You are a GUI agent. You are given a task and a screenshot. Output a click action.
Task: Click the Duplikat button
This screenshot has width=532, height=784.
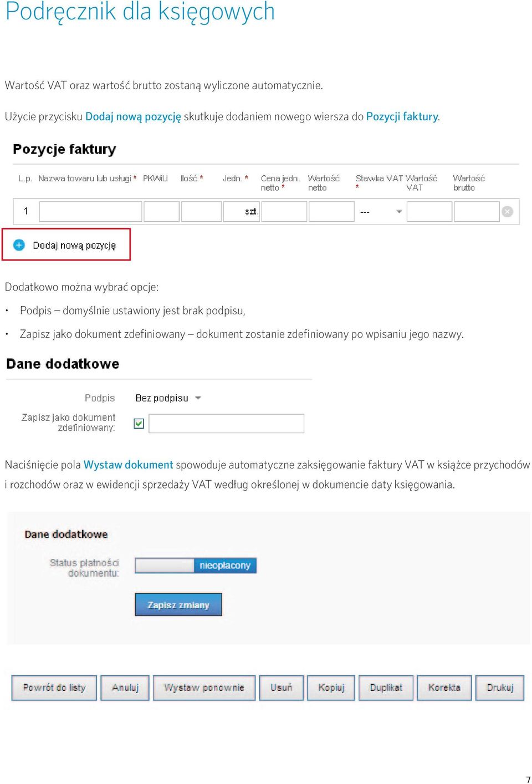(x=386, y=688)
